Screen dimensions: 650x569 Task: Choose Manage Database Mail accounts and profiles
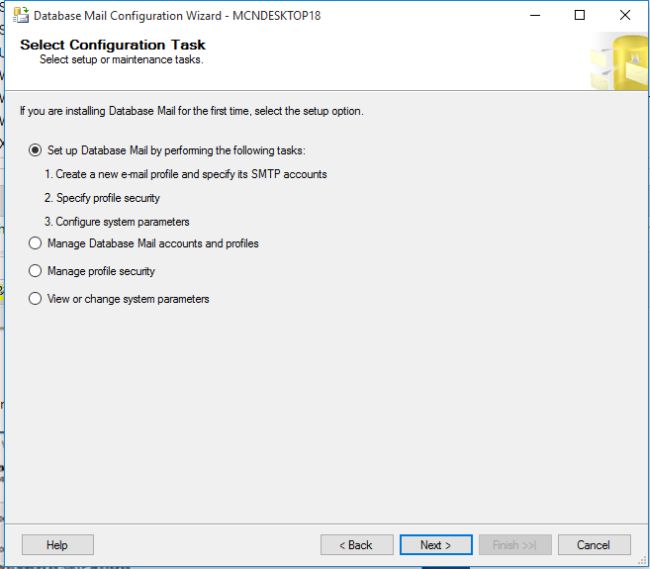point(36,244)
